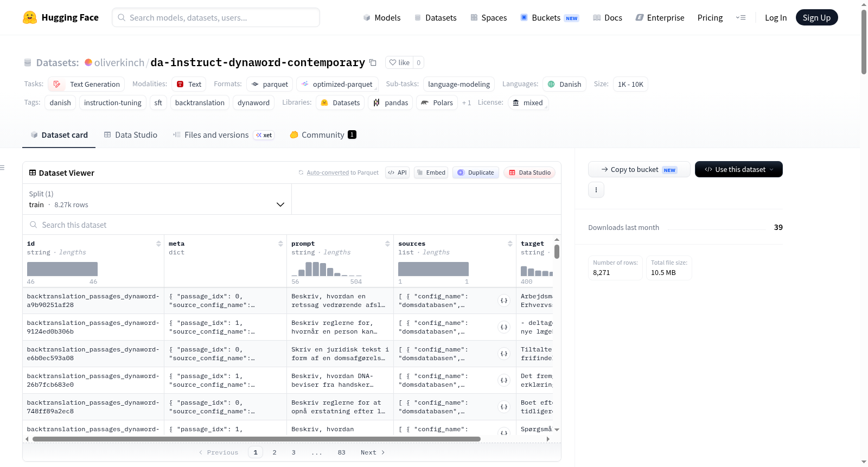The width and height of the screenshot is (868, 467).
Task: Click the Duplicate button
Action: click(476, 172)
